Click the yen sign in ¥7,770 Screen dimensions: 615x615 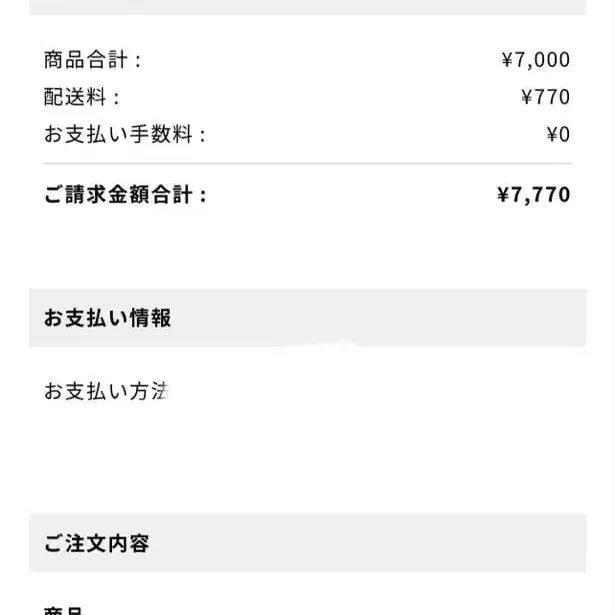click(503, 195)
